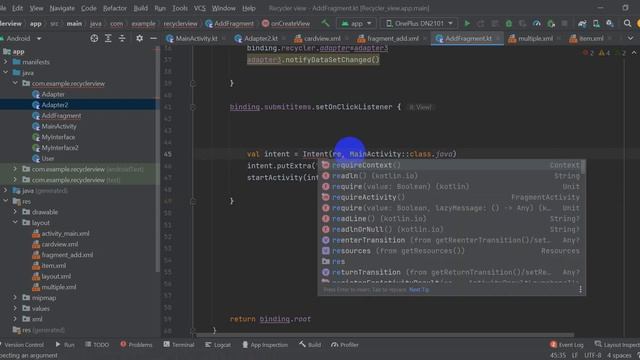640x360 pixels.
Task: Expand the manifests folder
Action: click(x=6, y=62)
